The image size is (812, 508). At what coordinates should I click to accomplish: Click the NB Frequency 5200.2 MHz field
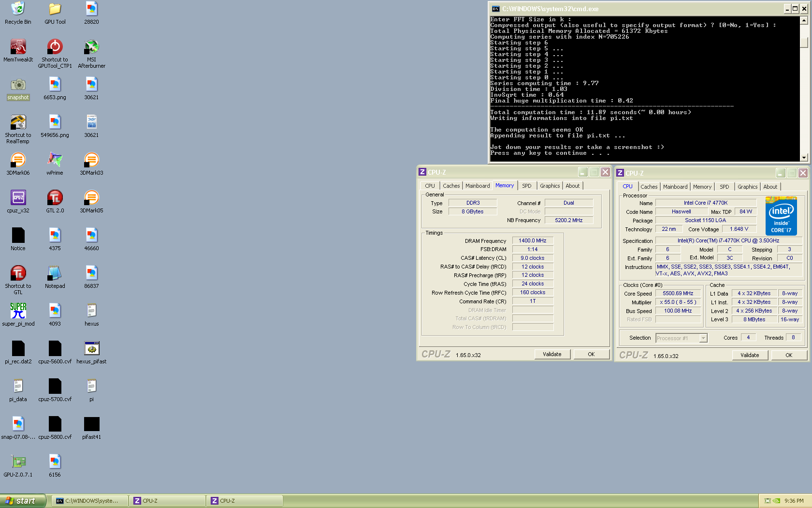(x=568, y=220)
